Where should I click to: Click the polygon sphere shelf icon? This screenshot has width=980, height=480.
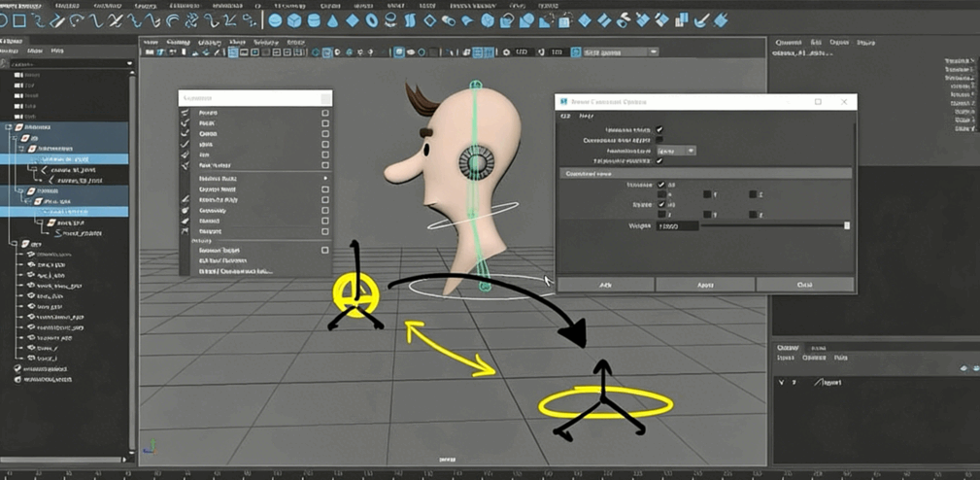[275, 20]
